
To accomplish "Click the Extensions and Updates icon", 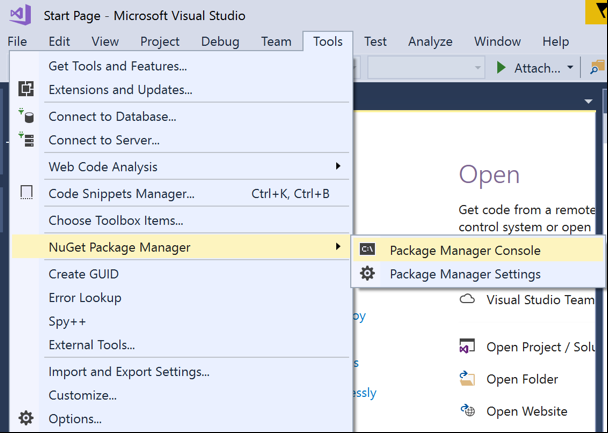I will click(26, 89).
